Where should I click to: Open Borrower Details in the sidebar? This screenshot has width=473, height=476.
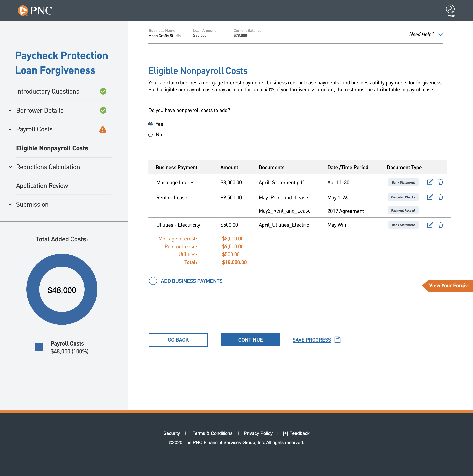click(x=40, y=110)
